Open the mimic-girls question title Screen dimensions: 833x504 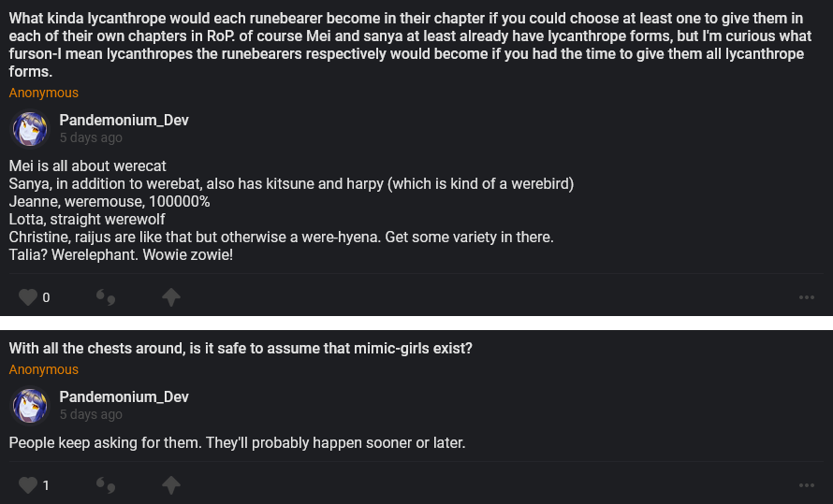point(241,348)
